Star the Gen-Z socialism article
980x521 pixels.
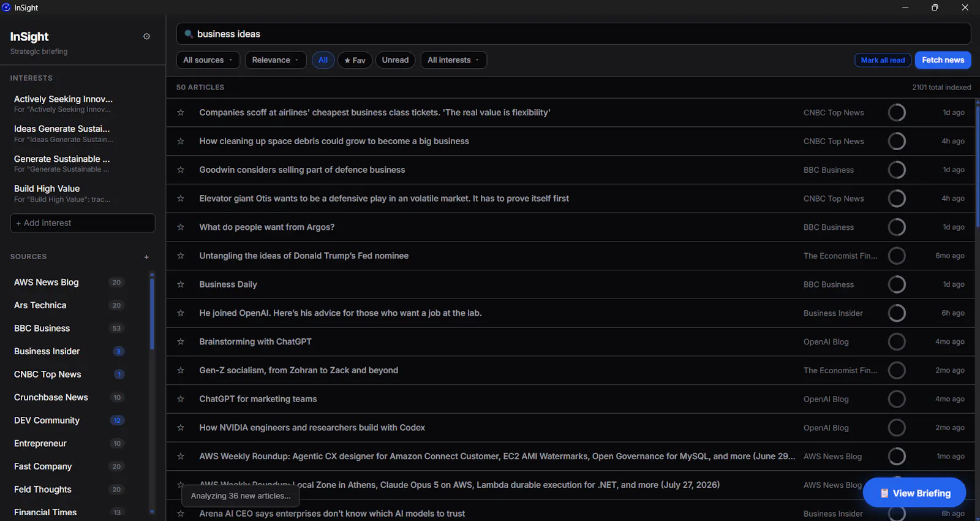tap(181, 370)
